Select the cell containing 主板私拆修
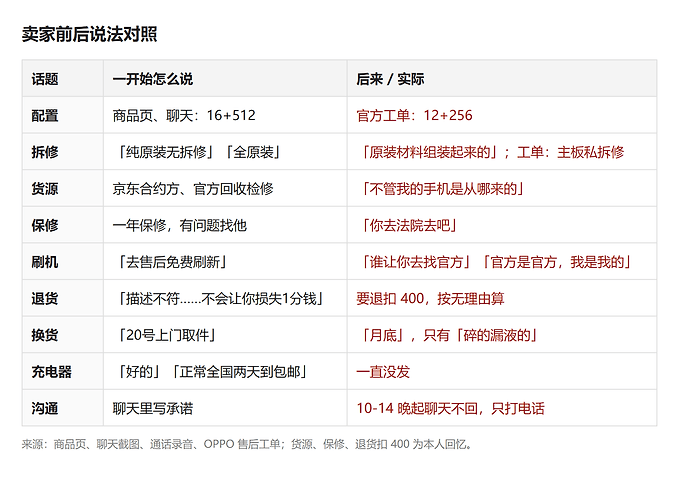Screen dimensions: 678x500 coord(502,152)
